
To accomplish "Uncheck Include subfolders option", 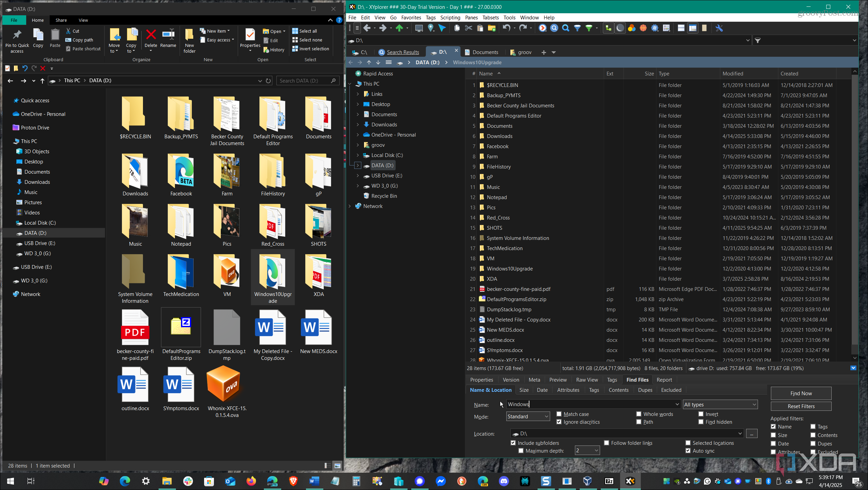I will click(x=513, y=443).
